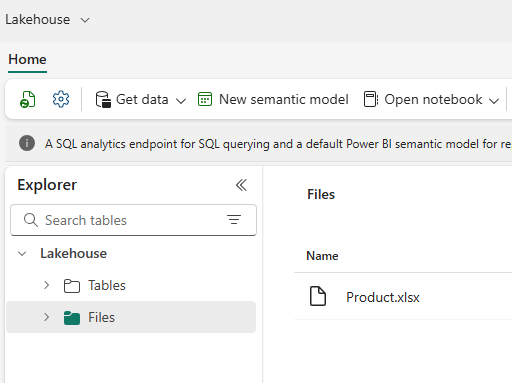
Task: Open the Product.xlsx file
Action: click(x=383, y=297)
